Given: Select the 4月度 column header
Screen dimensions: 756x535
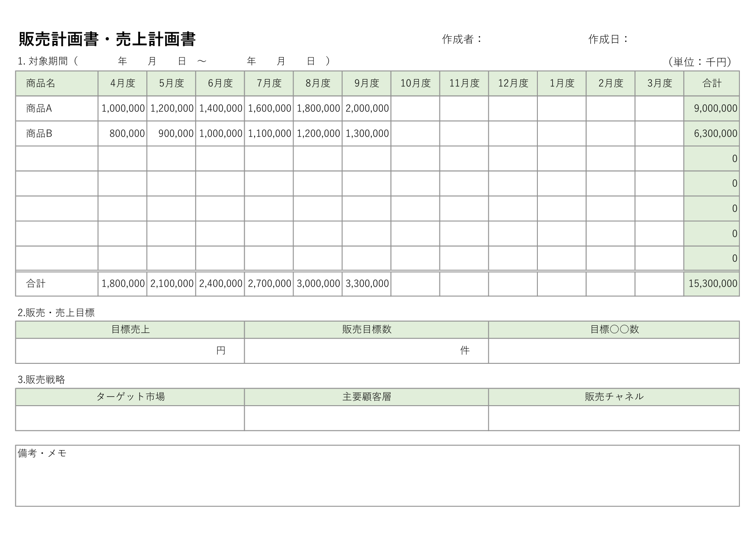Looking at the screenshot, I should tap(123, 84).
